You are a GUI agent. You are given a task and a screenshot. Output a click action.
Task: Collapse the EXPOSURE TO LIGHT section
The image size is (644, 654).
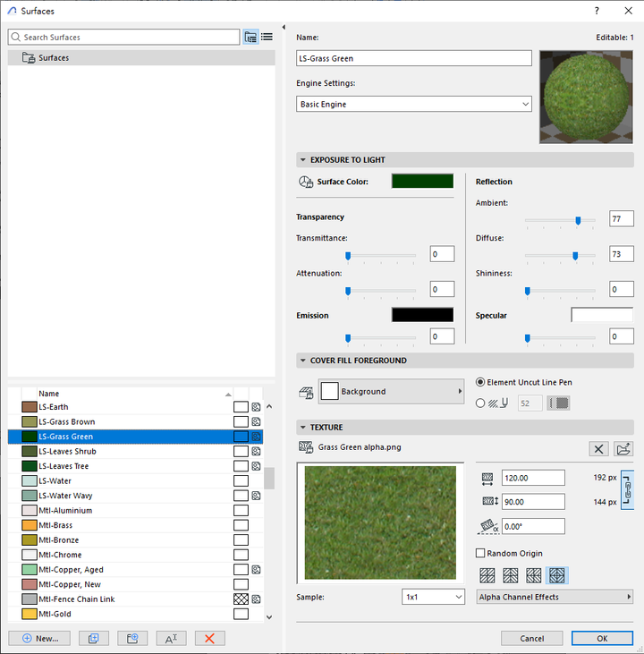pos(303,160)
